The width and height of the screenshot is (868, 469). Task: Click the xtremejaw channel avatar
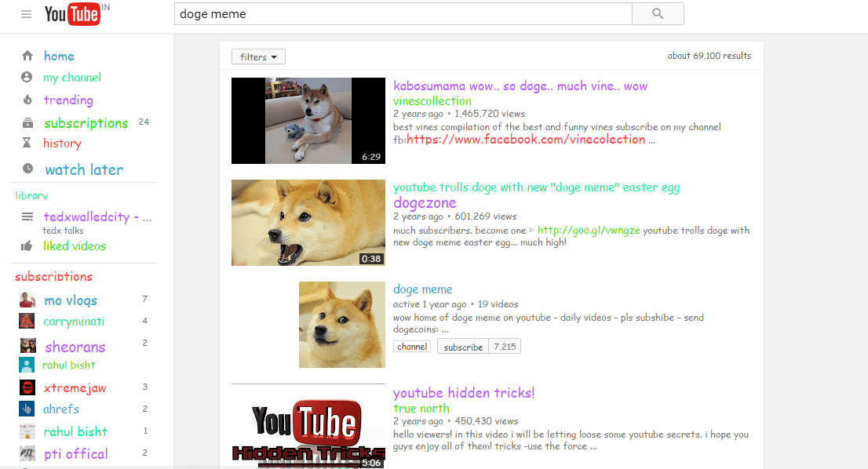(x=27, y=387)
